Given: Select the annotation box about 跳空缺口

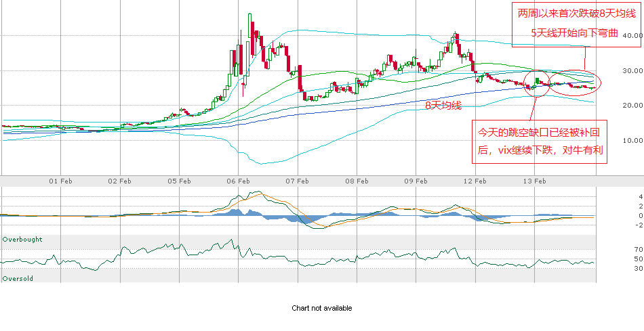Looking at the screenshot, I should point(540,141).
